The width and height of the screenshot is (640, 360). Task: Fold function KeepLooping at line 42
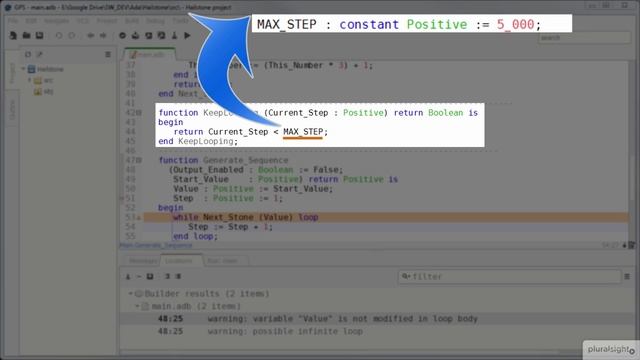coord(139,113)
